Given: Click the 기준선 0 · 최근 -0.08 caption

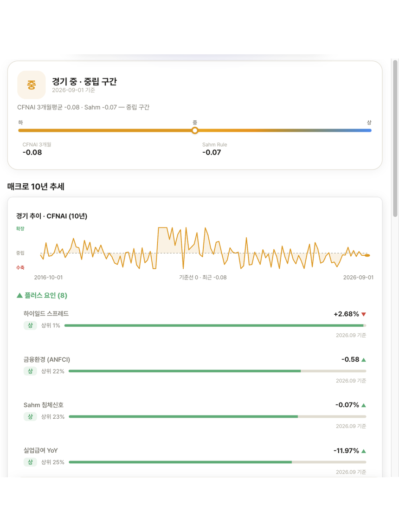Looking at the screenshot, I should (x=203, y=278).
